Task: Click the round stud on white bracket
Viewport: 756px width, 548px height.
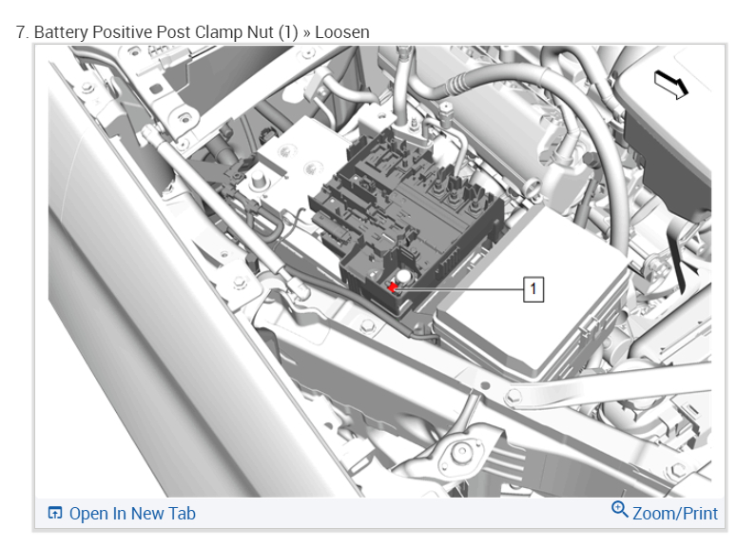Action: 259,181
